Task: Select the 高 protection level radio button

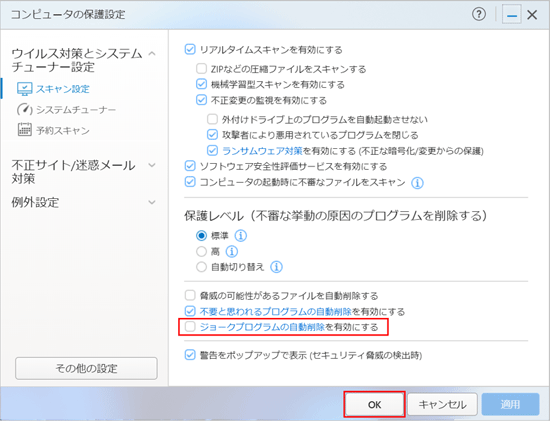Action: tap(201, 251)
